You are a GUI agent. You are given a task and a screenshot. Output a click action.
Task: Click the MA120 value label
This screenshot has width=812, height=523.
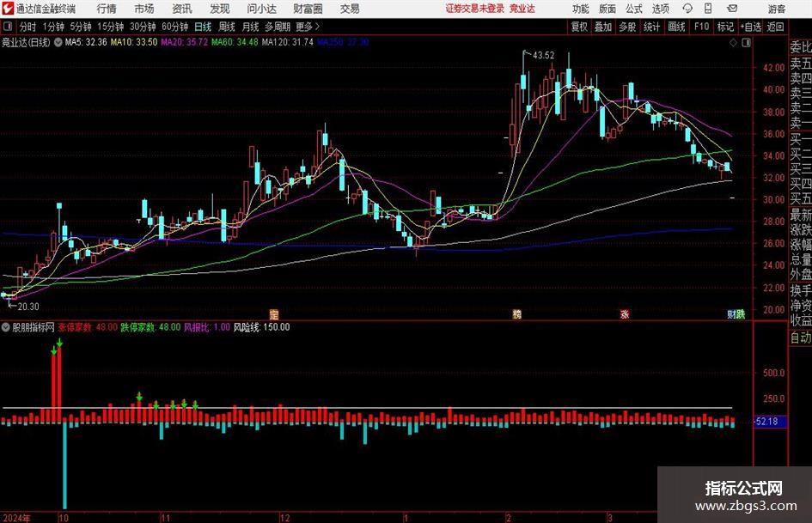[287, 42]
